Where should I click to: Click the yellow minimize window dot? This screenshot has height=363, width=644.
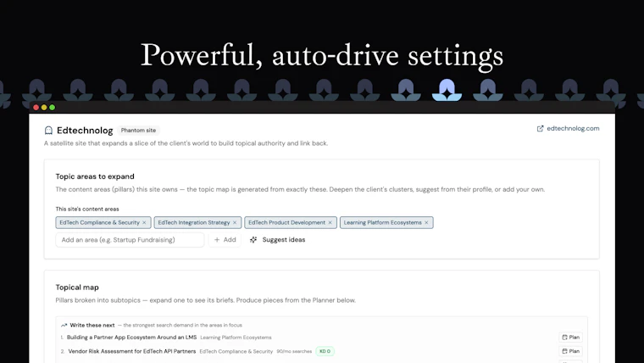[x=44, y=108]
